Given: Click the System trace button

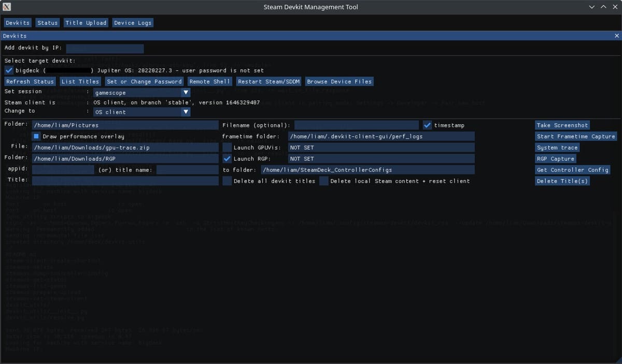Looking at the screenshot, I should pyautogui.click(x=557, y=148).
